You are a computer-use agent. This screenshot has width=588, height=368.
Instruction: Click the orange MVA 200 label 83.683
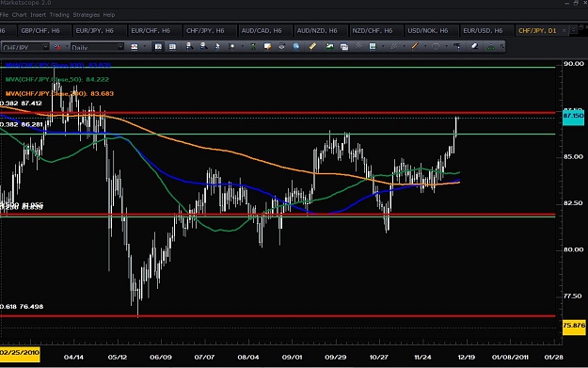pos(59,94)
